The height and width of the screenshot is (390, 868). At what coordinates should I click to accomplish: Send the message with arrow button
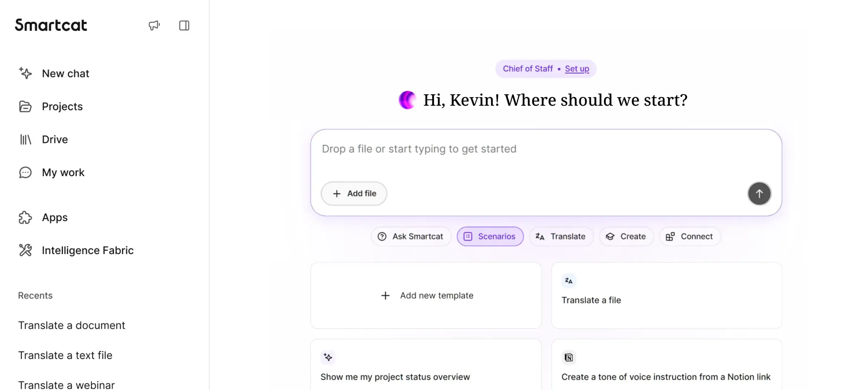coord(759,194)
